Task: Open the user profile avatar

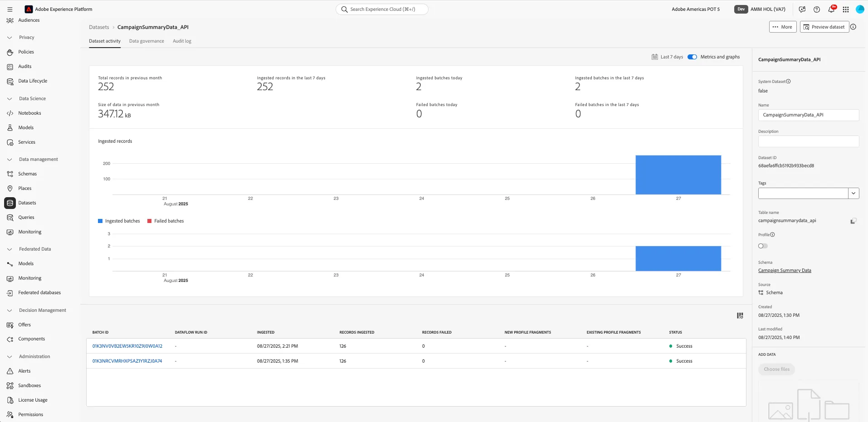Action: pos(860,9)
